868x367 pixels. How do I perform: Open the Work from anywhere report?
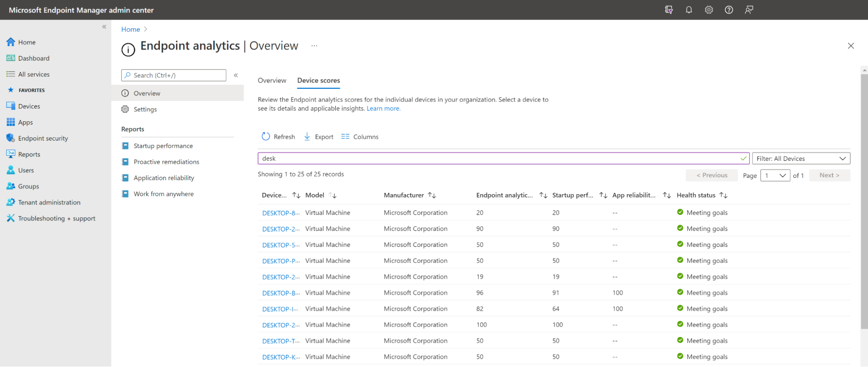coord(164,194)
